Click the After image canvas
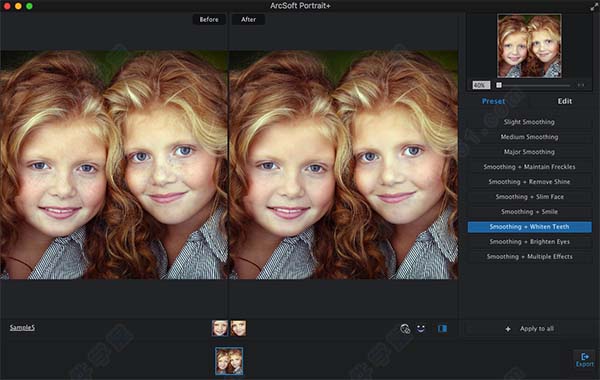The width and height of the screenshot is (600, 380). 343,165
